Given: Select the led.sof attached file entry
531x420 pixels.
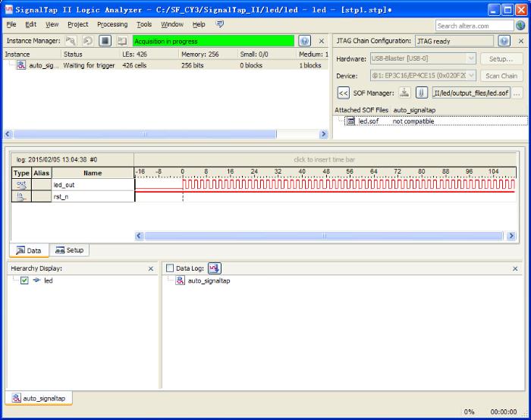Looking at the screenshot, I should point(369,121).
